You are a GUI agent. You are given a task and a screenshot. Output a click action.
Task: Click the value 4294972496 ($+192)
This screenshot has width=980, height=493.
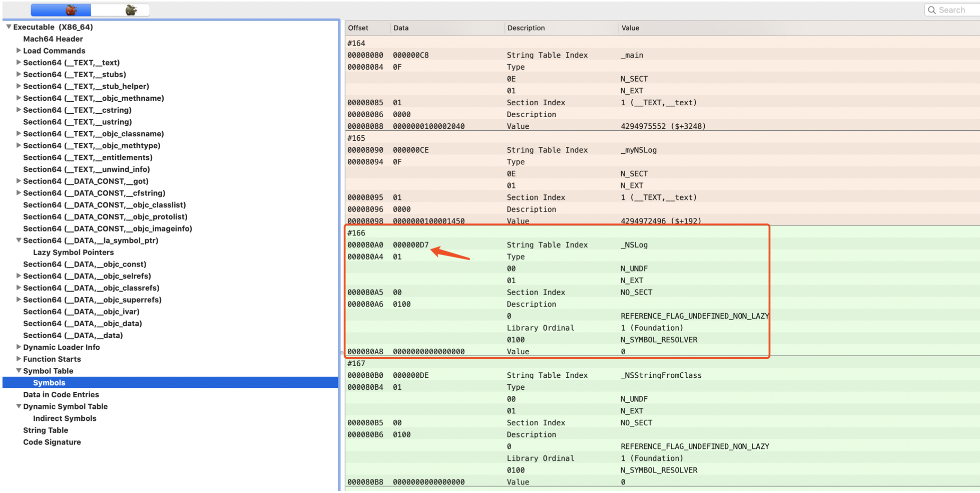tap(661, 221)
